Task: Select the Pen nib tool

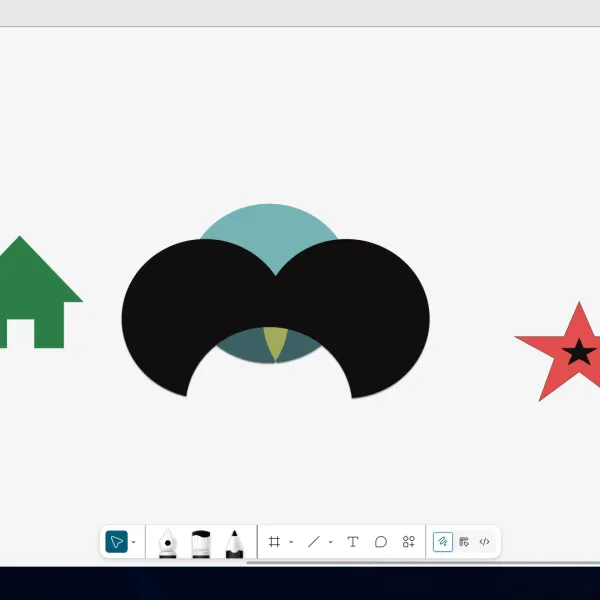Action: tap(168, 543)
